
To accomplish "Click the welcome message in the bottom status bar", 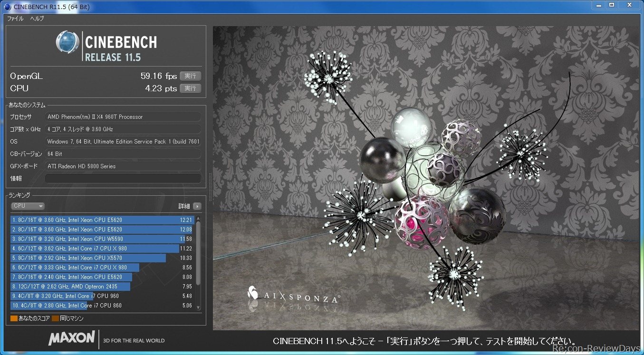I will click(x=425, y=341).
